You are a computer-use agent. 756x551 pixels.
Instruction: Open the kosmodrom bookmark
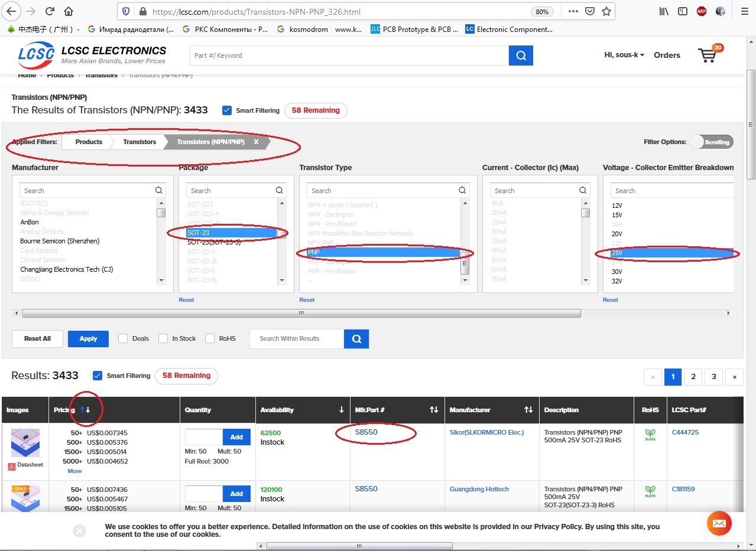[x=302, y=29]
